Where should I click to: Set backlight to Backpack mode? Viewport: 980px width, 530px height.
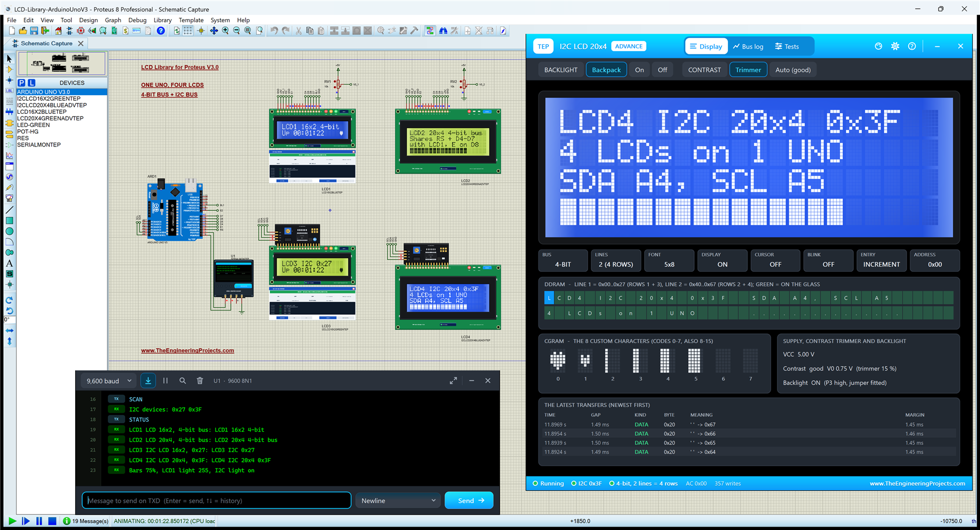pos(607,70)
